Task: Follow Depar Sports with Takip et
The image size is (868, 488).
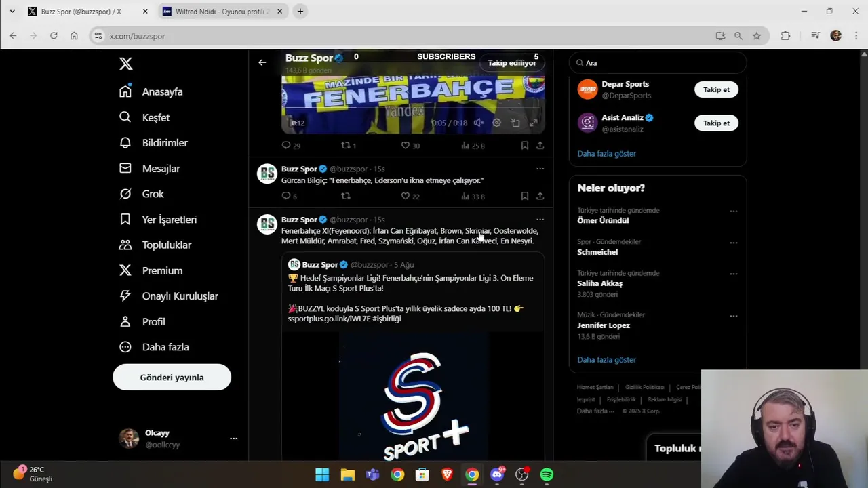Action: tap(716, 89)
